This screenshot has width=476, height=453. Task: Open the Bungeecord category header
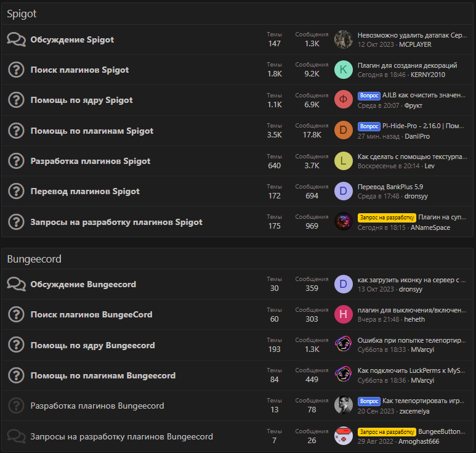[x=34, y=259]
